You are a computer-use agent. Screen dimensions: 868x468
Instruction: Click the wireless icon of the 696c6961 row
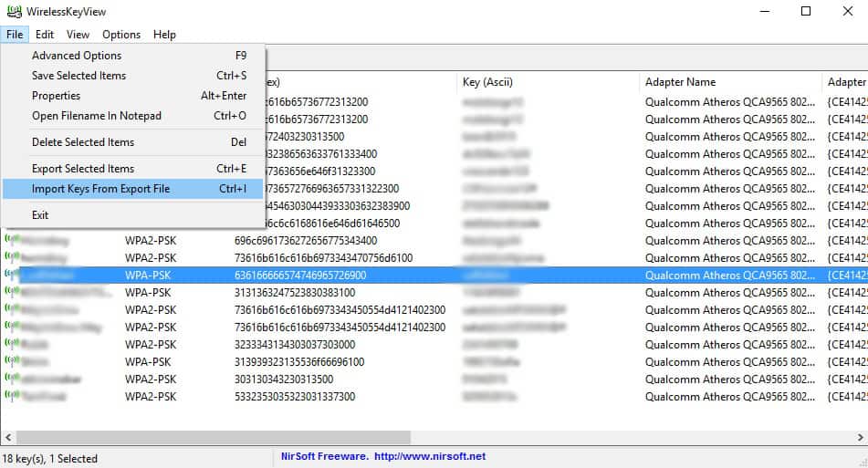pos(12,240)
